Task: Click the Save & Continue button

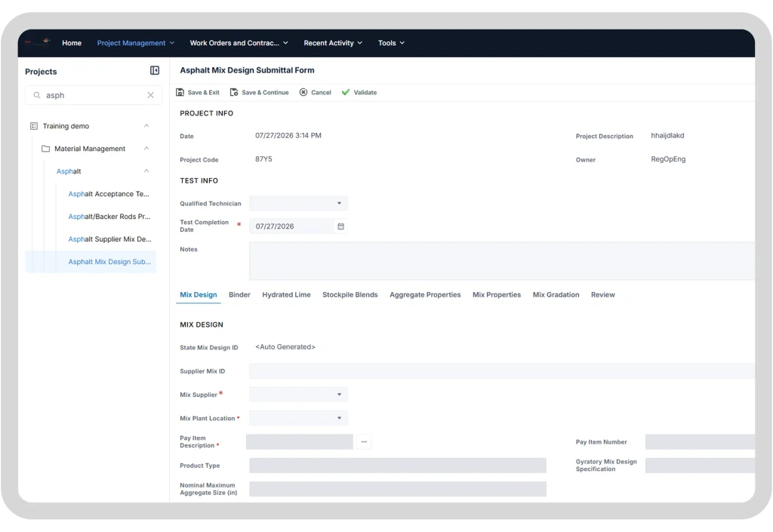Action: click(260, 92)
